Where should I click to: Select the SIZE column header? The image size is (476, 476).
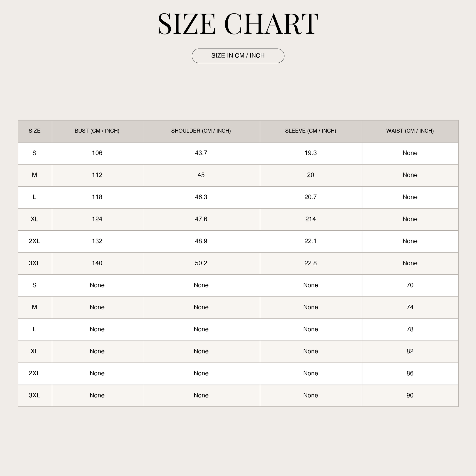[x=35, y=131]
